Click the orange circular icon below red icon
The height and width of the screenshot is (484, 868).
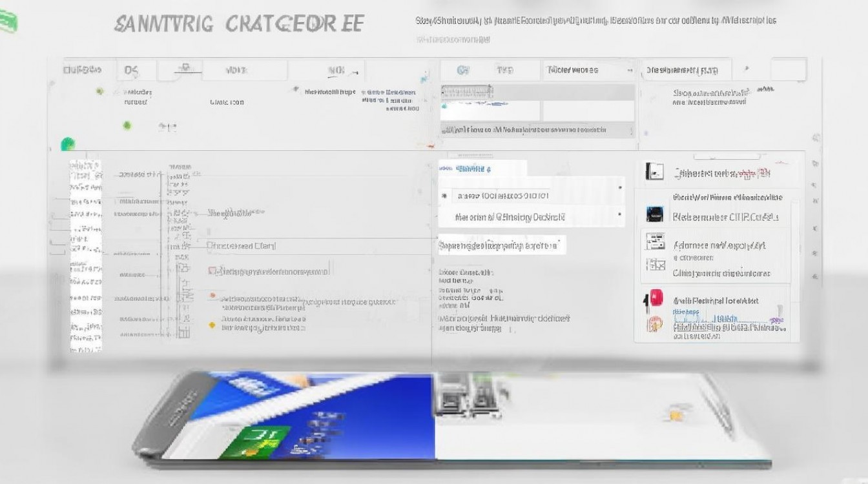click(654, 324)
